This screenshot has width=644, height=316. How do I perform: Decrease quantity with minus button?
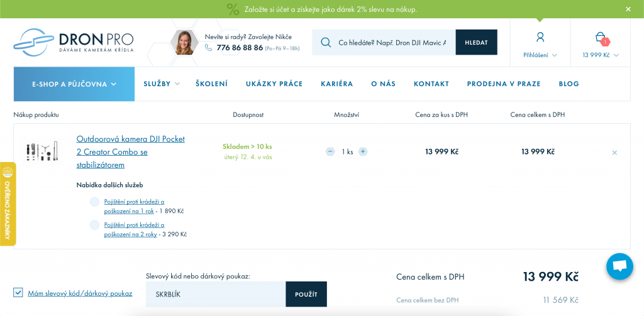click(330, 151)
